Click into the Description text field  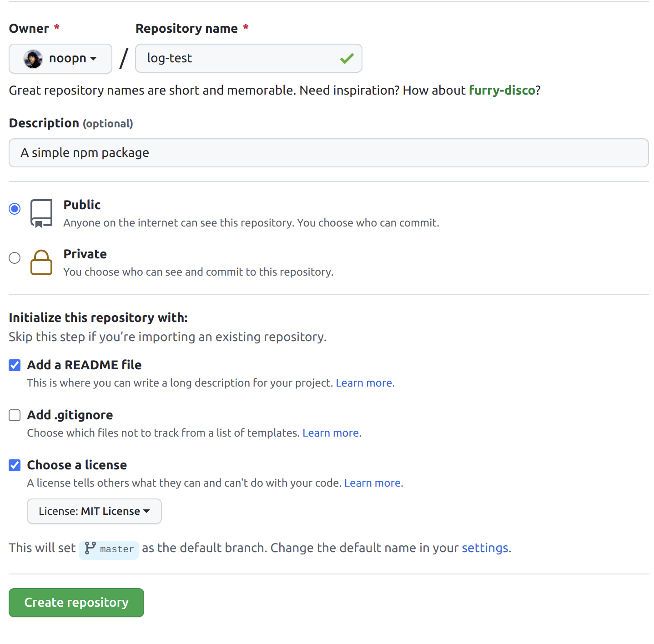(328, 153)
